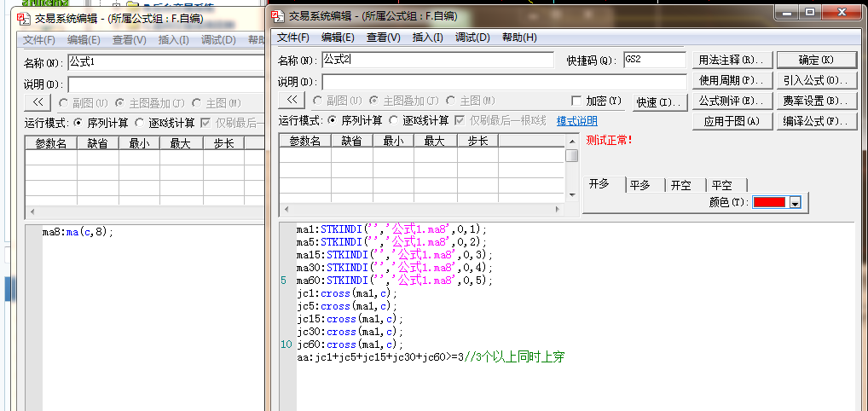
Task: Click 参数名 column header in 公式2 window
Action: (305, 142)
